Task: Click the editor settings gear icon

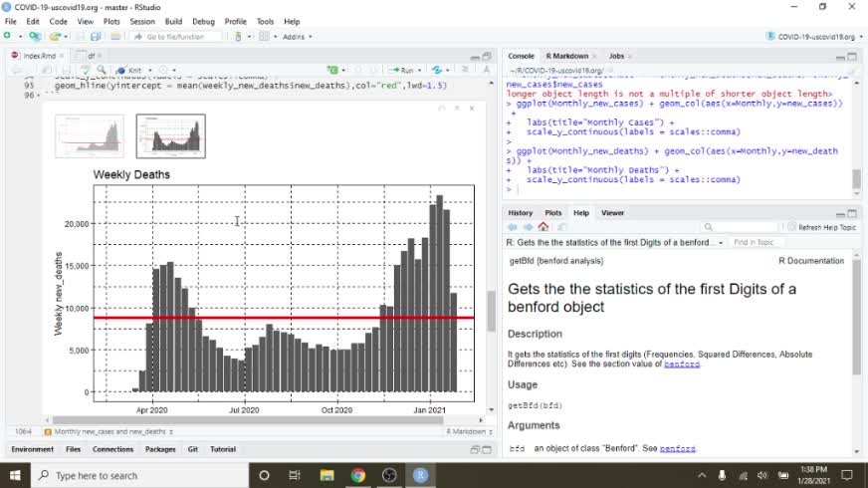Action: 163,71
